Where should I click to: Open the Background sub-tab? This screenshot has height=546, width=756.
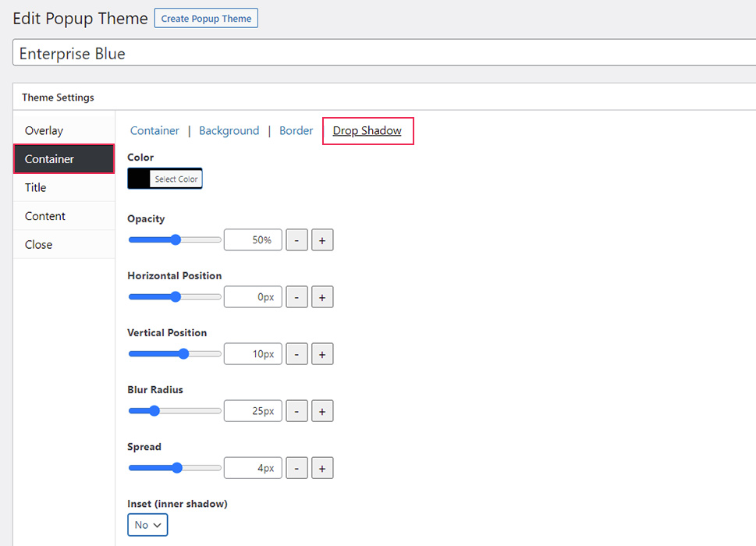tap(229, 130)
